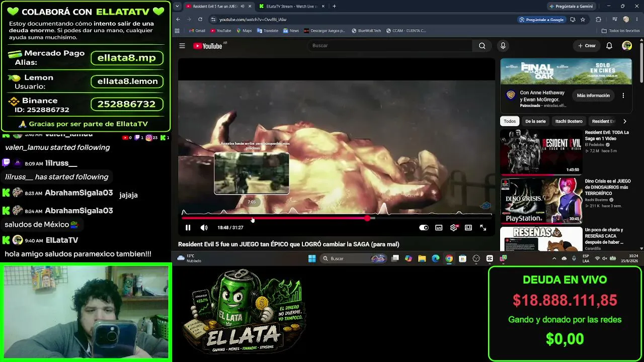644x362 pixels.
Task: Reload the YouTube page
Action: [200, 20]
